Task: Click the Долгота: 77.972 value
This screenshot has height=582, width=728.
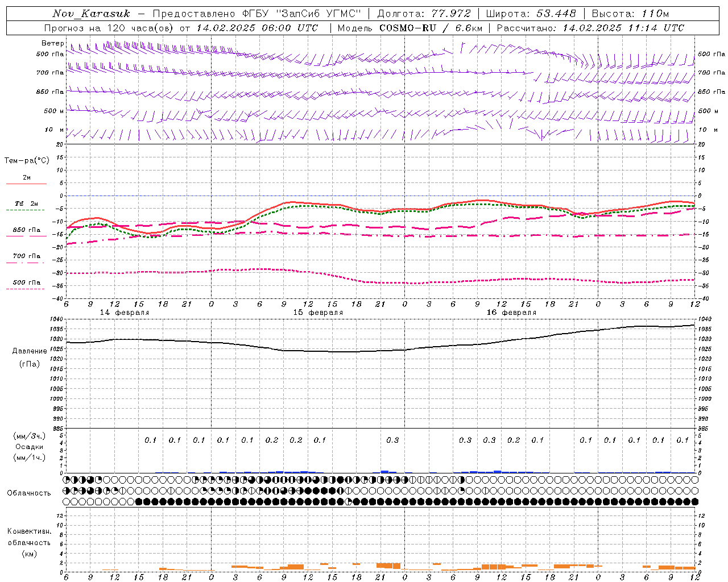Action: [423, 14]
